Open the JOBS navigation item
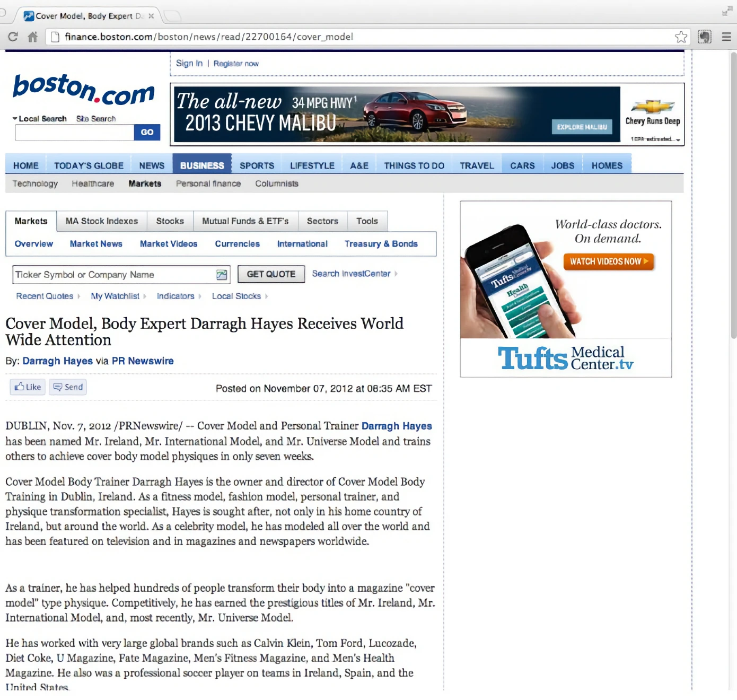This screenshot has height=700, width=737. (563, 165)
